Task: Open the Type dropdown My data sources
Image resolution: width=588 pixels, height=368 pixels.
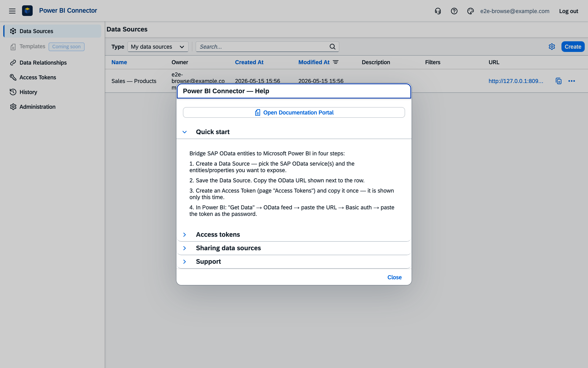Action: [158, 47]
